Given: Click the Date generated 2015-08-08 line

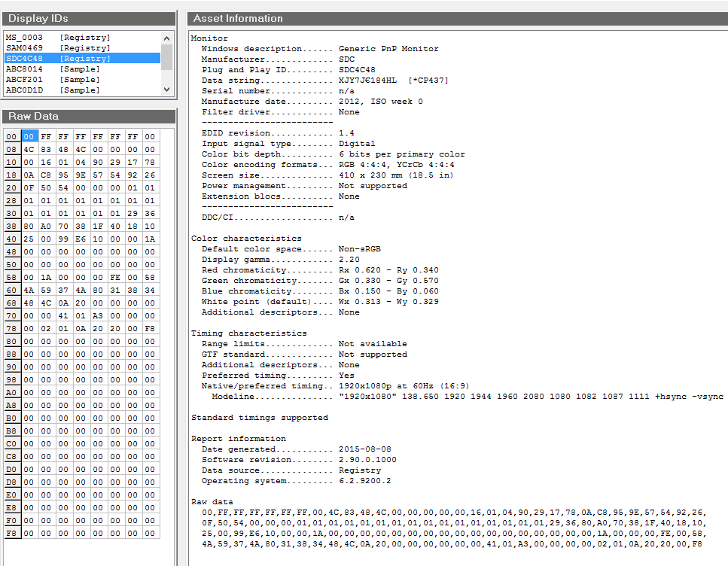Looking at the screenshot, I should pos(296,449).
